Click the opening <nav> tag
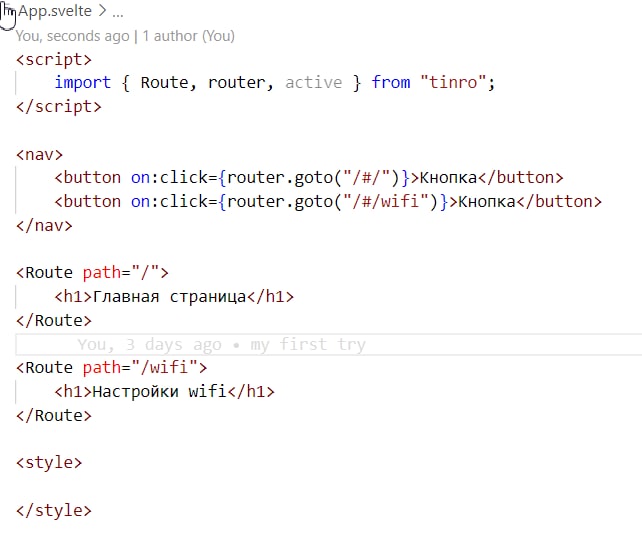Viewport: 642px width, 546px height. (39, 155)
